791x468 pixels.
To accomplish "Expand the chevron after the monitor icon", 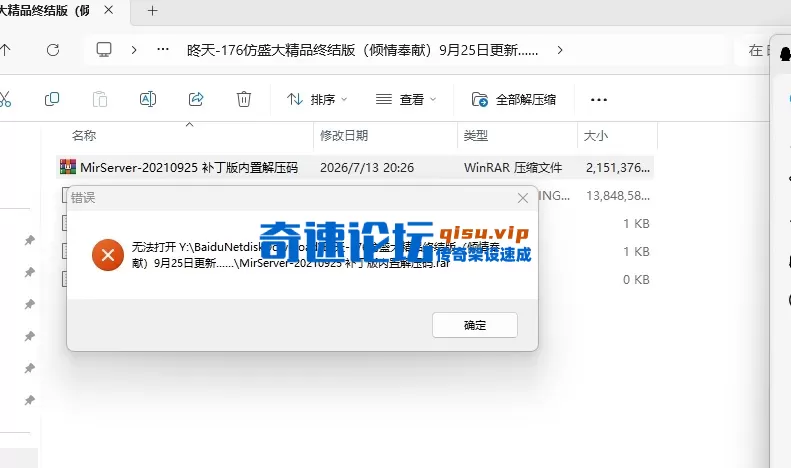I will (134, 50).
